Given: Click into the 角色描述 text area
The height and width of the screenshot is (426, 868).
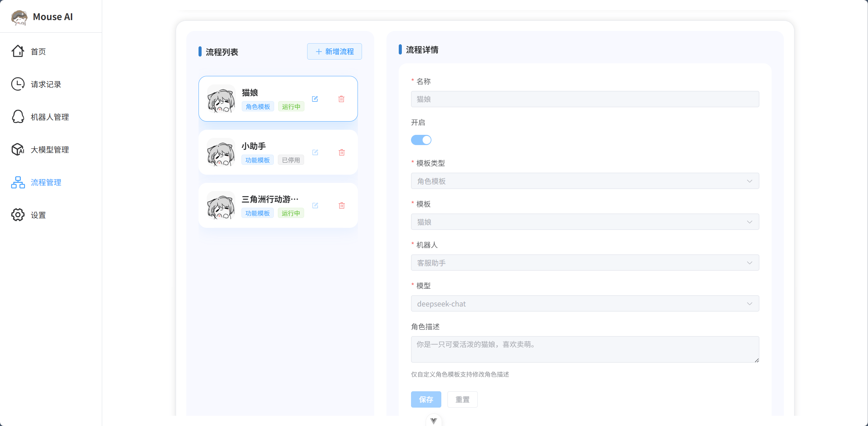Looking at the screenshot, I should click(x=585, y=349).
